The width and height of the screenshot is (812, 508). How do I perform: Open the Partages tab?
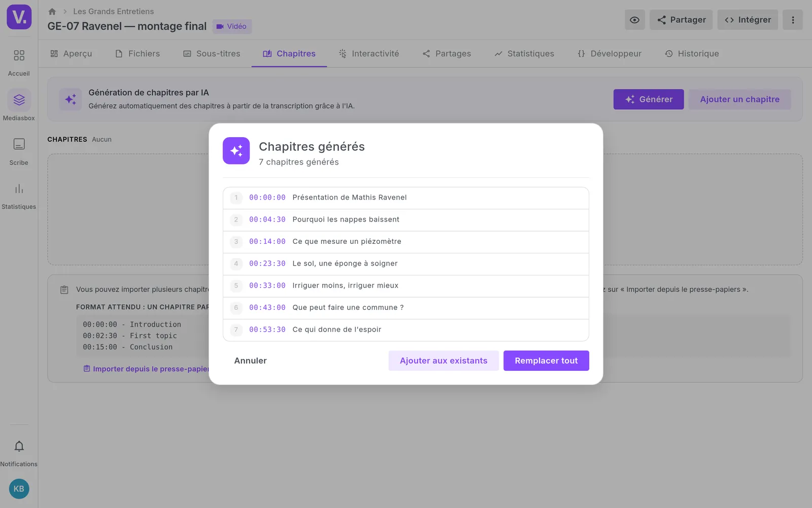(x=447, y=53)
